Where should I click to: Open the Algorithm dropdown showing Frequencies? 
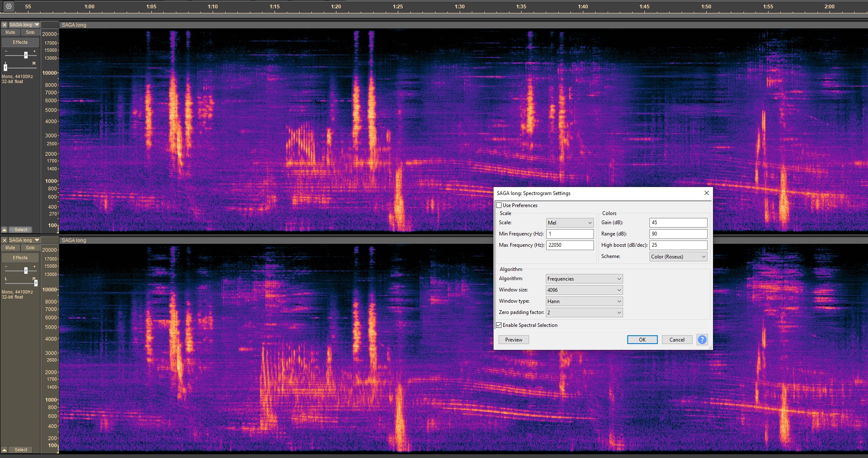coord(584,279)
